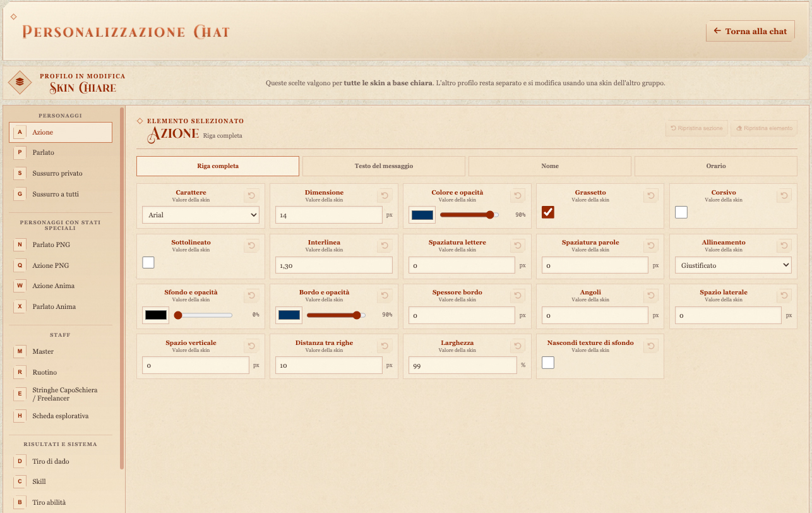Check Nascondi texture di sfondo
Image resolution: width=812 pixels, height=513 pixels.
pos(548,363)
